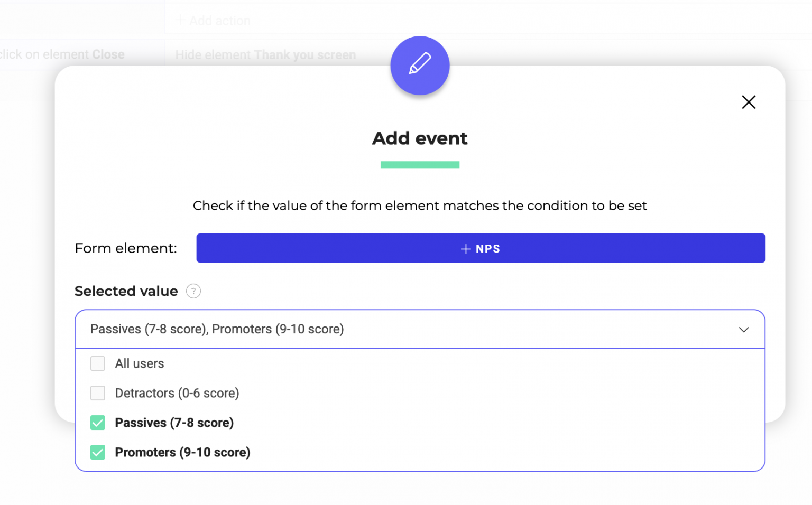Screen dimensions: 812x505
Task: Click the NPS form element button
Action: (x=480, y=248)
